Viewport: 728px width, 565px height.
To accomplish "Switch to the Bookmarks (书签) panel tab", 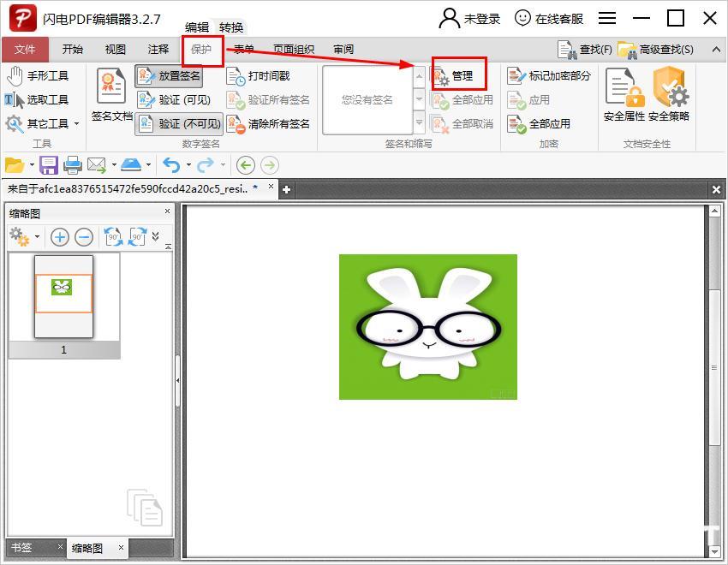I will tap(21, 548).
